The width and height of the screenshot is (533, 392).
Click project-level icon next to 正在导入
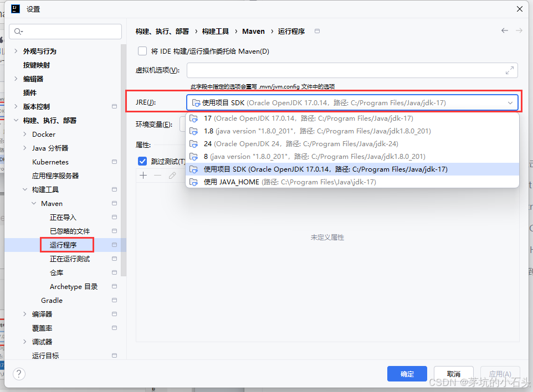click(114, 217)
